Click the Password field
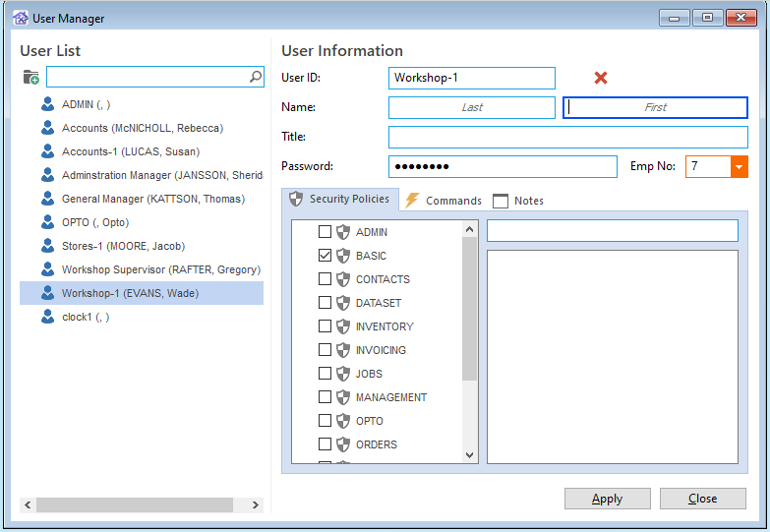Viewport: 770px width, 532px height. (503, 166)
